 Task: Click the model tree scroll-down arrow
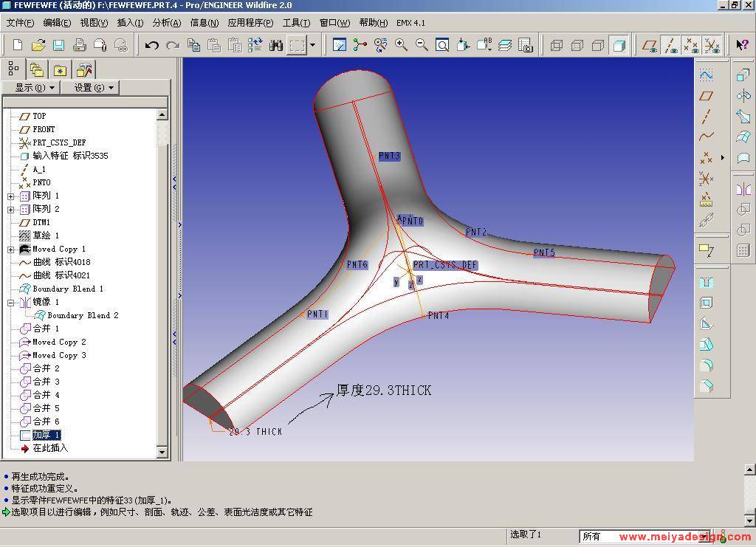coord(162,453)
